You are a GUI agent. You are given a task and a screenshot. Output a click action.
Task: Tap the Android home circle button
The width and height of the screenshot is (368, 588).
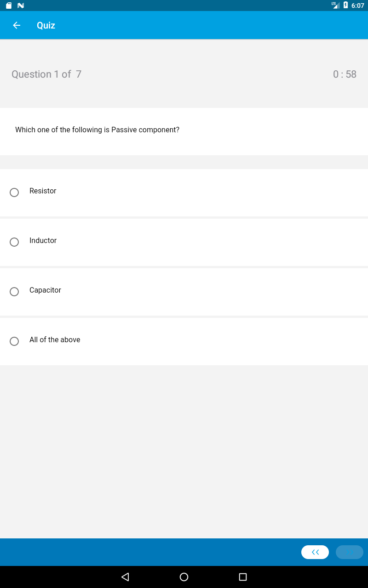pos(184,577)
